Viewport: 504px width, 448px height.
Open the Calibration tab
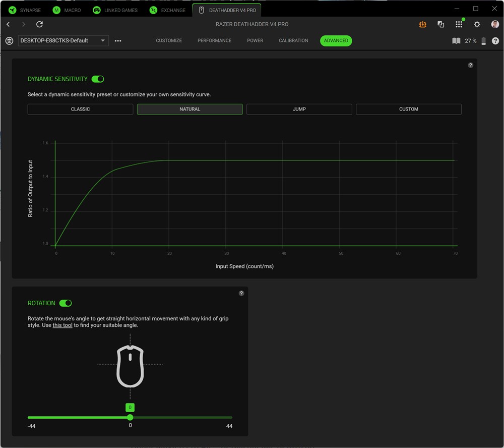tap(293, 40)
